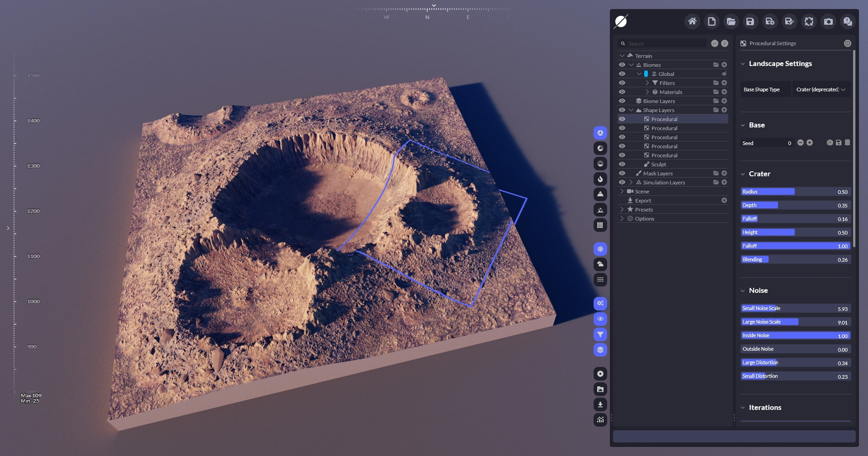Expand the Simulation Layers tree node
Viewport: 868px width, 456px height.
click(x=631, y=183)
